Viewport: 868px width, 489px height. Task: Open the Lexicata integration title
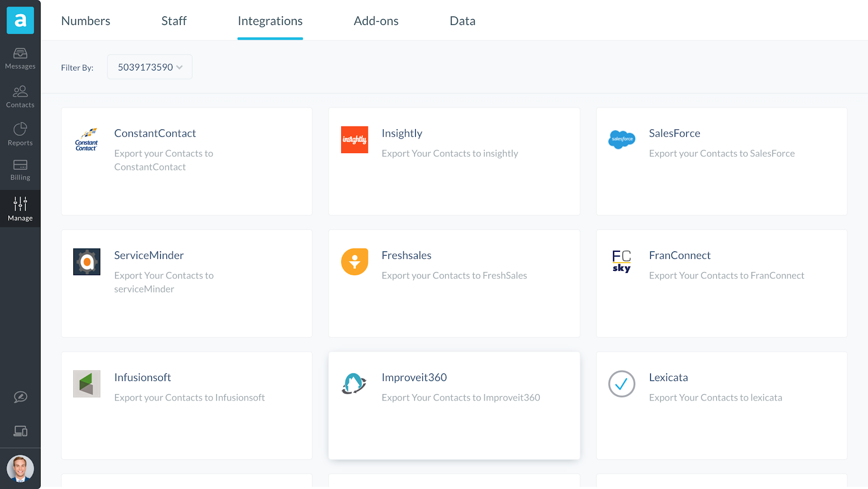pyautogui.click(x=668, y=378)
